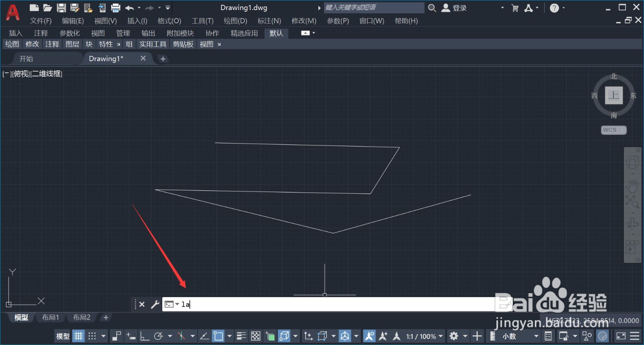
Task: Toggle polar tracking in status bar
Action: (x=159, y=336)
